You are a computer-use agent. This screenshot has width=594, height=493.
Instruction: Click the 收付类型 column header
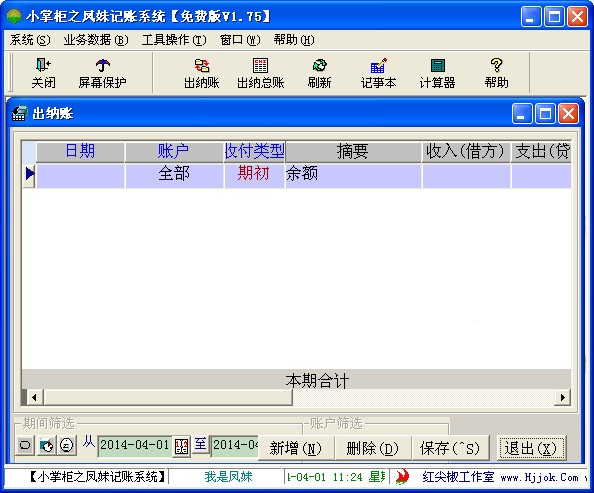255,151
